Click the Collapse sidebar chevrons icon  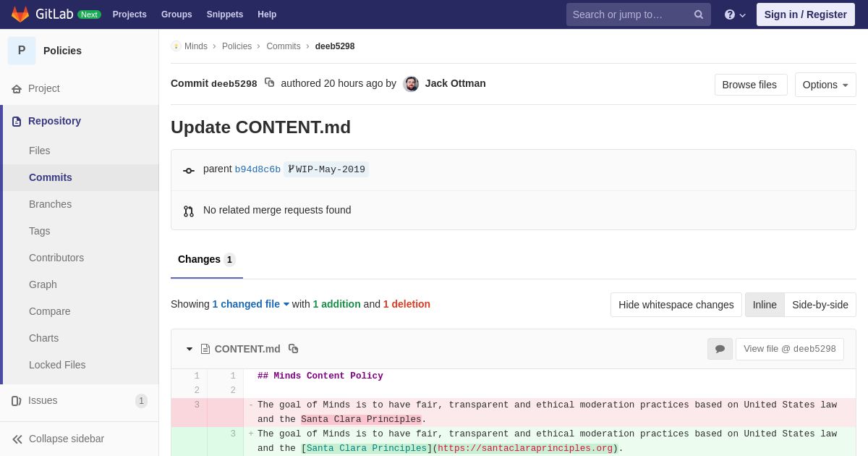click(x=17, y=439)
